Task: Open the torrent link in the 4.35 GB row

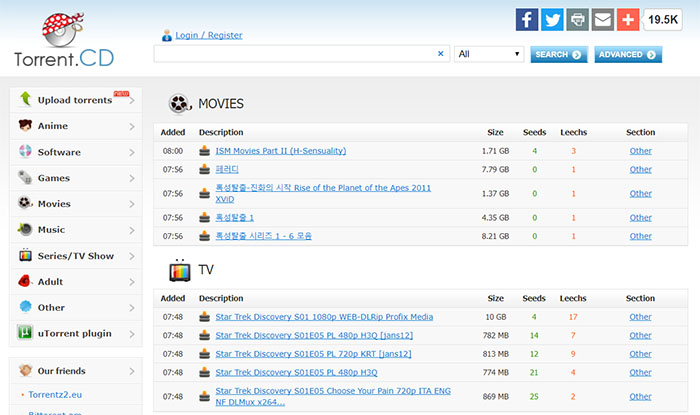Action: coord(235,218)
